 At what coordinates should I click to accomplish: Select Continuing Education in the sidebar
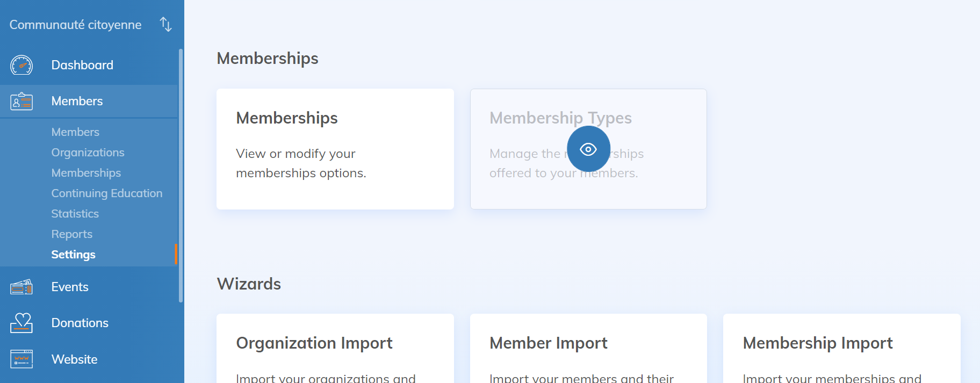pyautogui.click(x=106, y=193)
